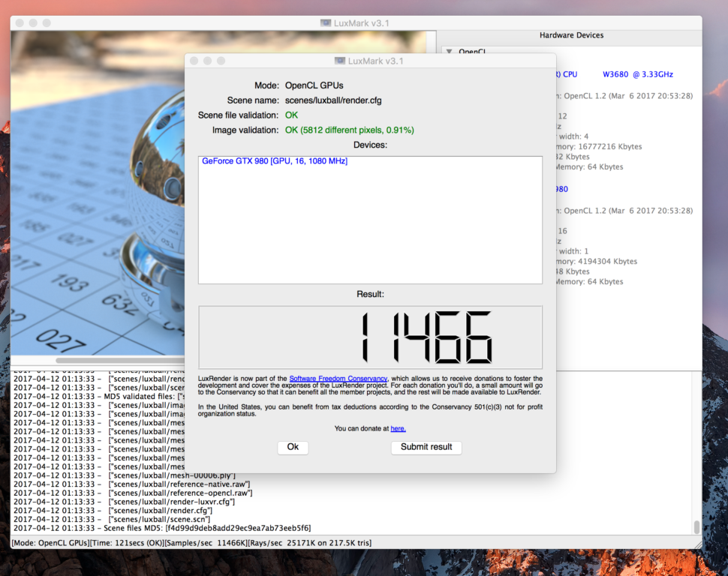728x576 pixels.
Task: Select the GeForce GTX 980 device entry
Action: click(275, 161)
